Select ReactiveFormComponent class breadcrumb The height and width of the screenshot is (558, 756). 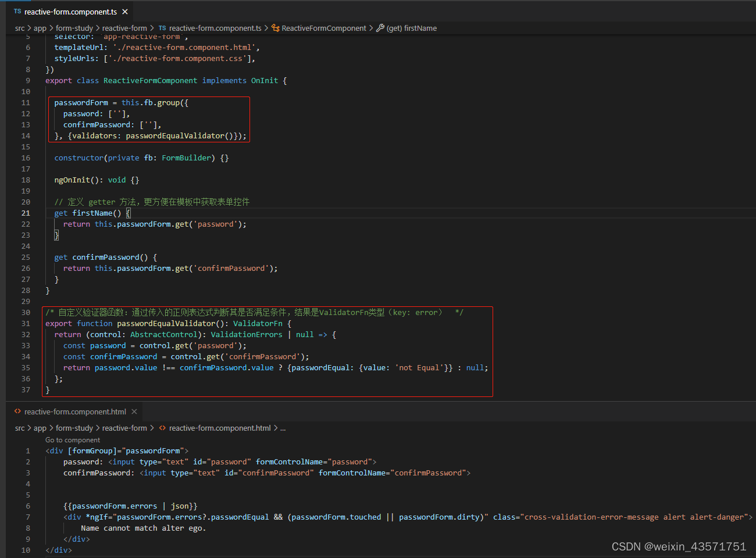324,28
